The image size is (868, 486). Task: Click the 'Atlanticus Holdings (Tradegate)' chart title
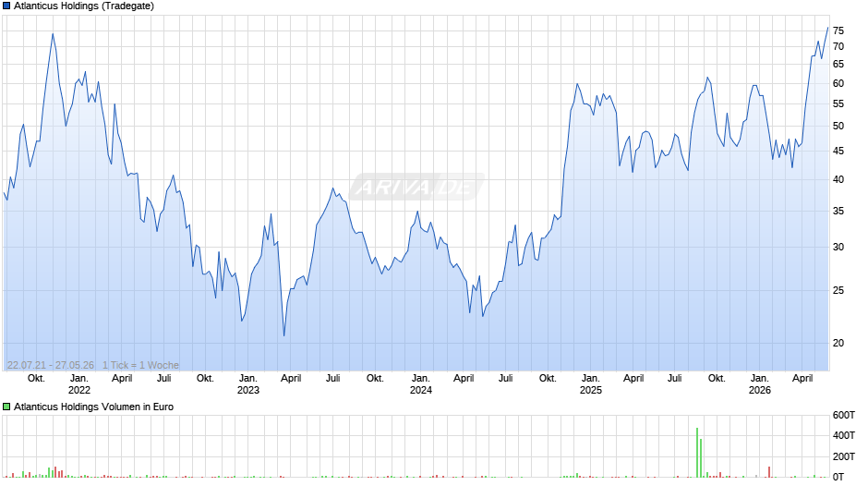pyautogui.click(x=84, y=6)
